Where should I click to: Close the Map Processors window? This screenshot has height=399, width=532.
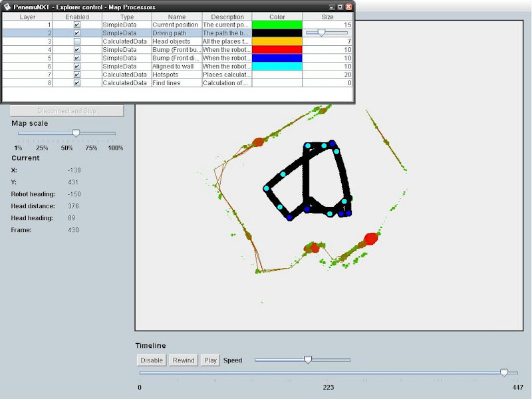[x=348, y=6]
